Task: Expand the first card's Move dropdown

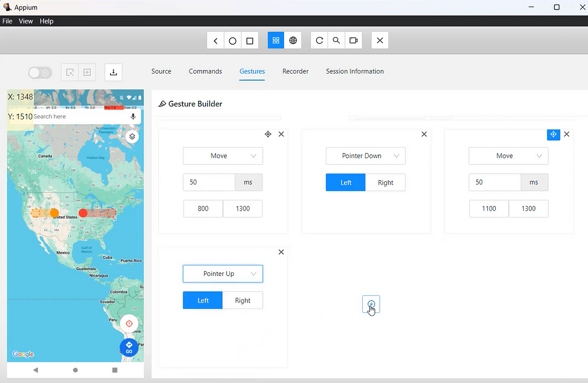Action: (223, 156)
